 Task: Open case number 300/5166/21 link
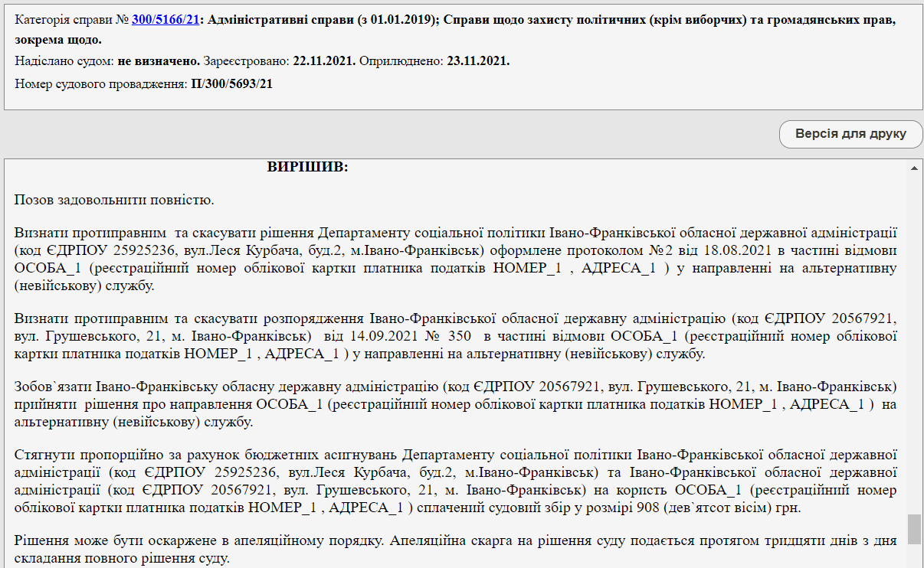pos(165,20)
